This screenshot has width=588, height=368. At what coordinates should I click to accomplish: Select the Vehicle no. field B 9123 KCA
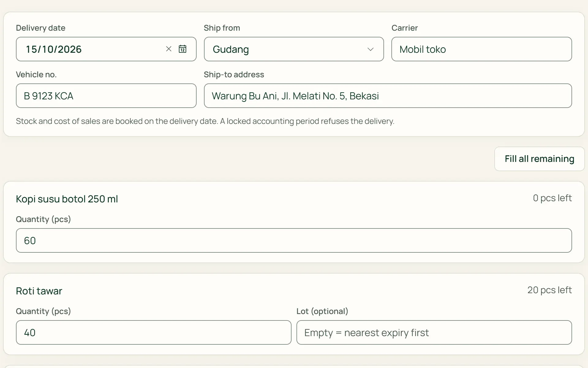pos(106,96)
